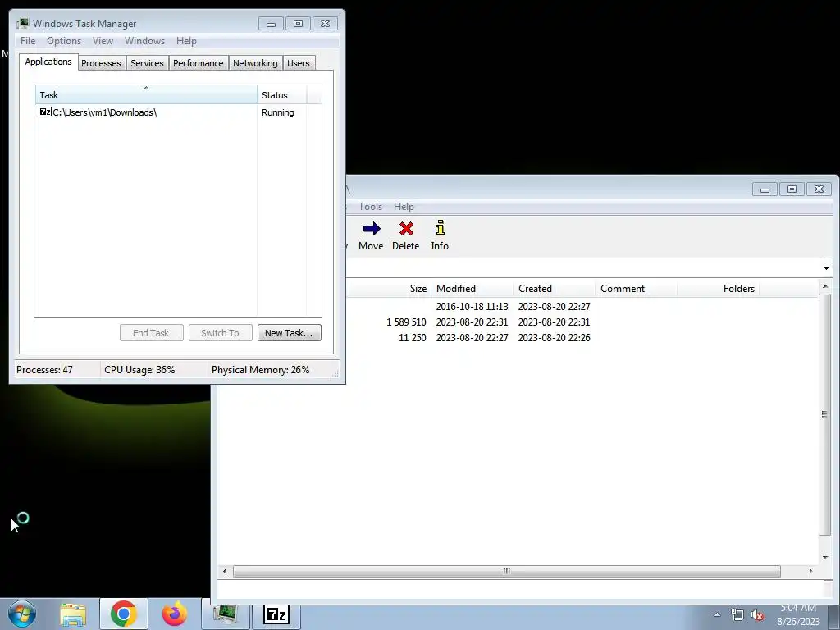Click the End Task button

152,333
